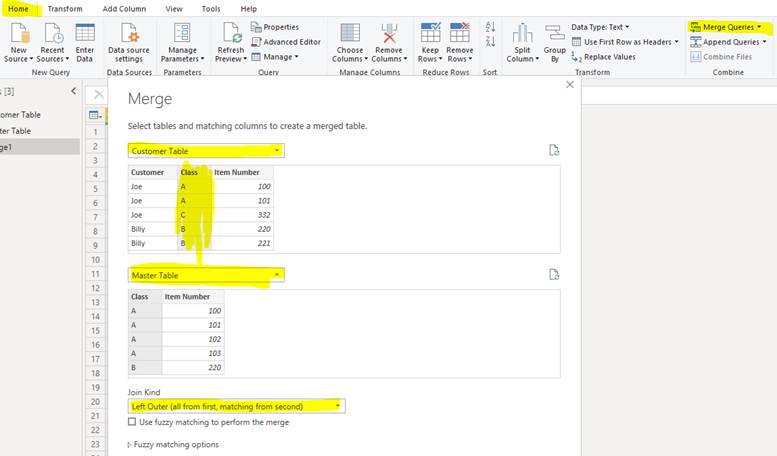Viewport: 777px width, 456px height.
Task: Close the Merge dialog
Action: (570, 85)
